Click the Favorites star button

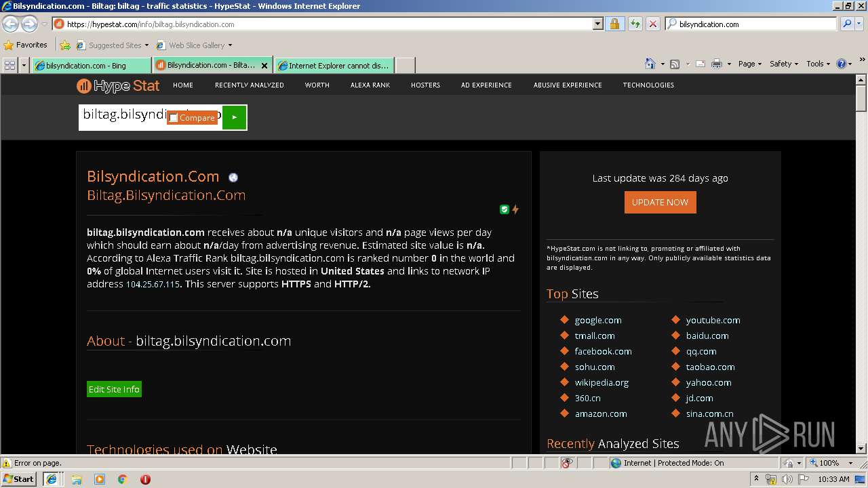tap(26, 45)
